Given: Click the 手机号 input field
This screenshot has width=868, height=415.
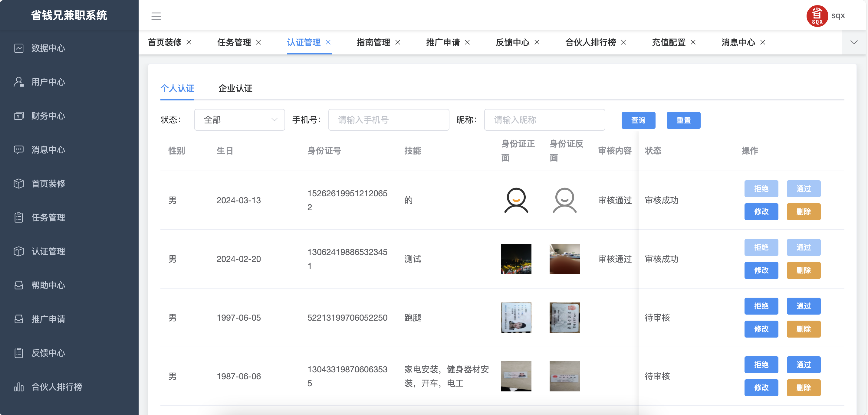Looking at the screenshot, I should 388,119.
